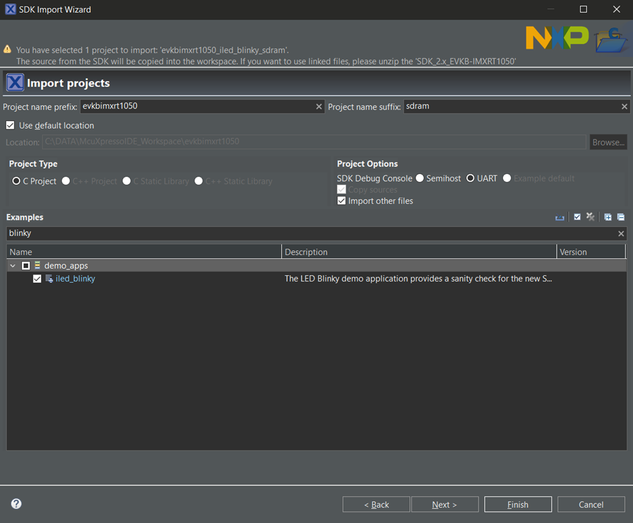Image resolution: width=633 pixels, height=523 pixels.
Task: Click the demo_apps category icon
Action: click(37, 265)
